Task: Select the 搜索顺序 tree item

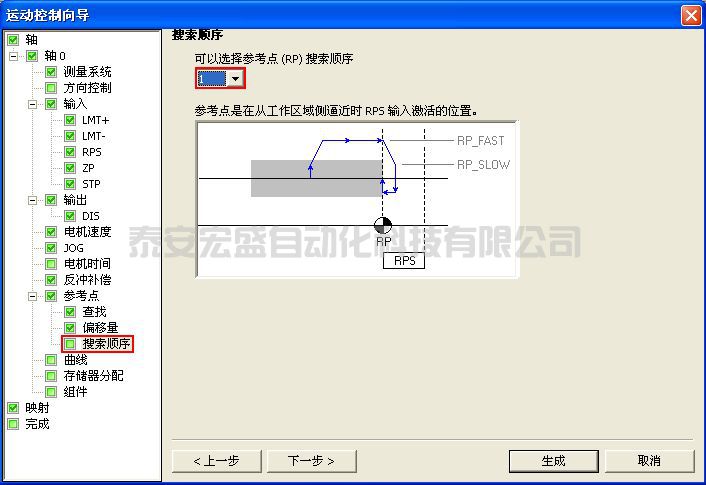Action: click(106, 344)
